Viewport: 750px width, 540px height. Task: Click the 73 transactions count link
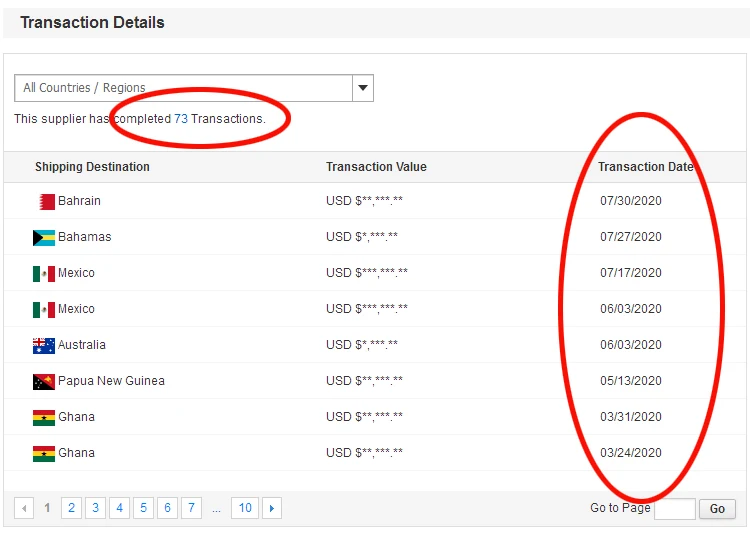[181, 119]
